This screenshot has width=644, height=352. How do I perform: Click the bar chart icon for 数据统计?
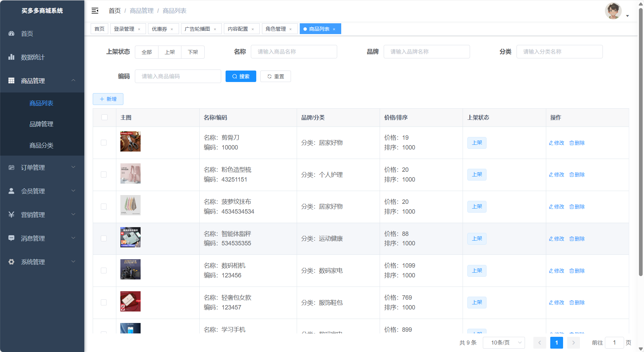pos(11,57)
